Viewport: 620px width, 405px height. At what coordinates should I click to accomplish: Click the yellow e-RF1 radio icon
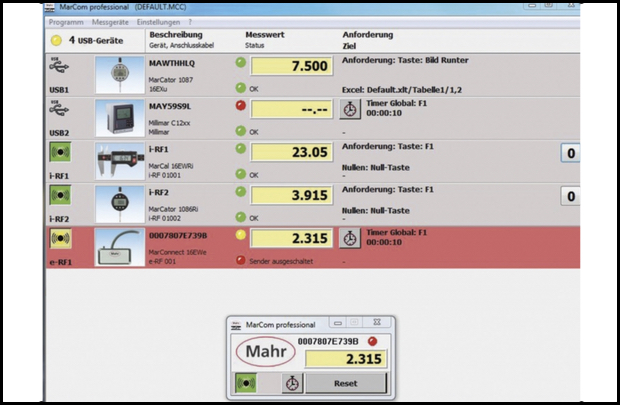click(x=60, y=238)
